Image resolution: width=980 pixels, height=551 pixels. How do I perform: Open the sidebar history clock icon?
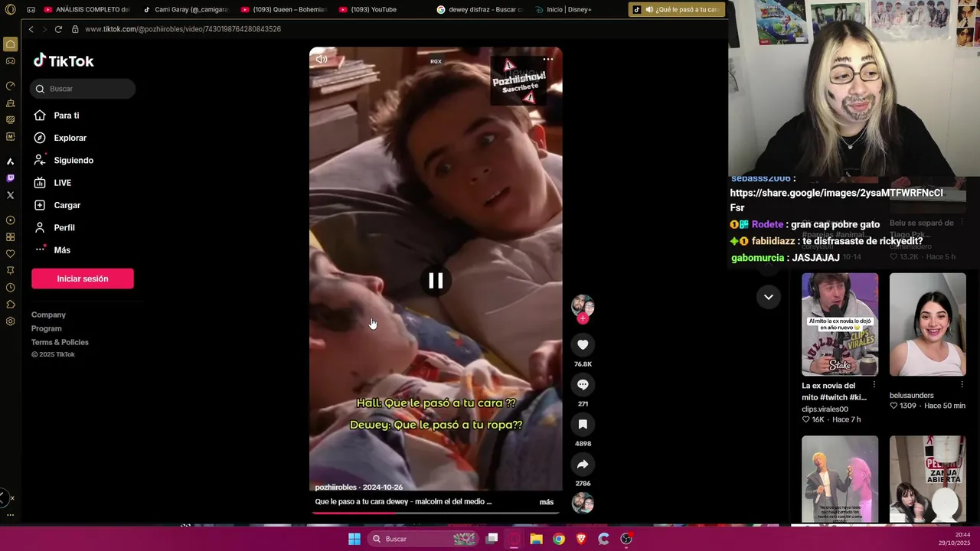10,288
